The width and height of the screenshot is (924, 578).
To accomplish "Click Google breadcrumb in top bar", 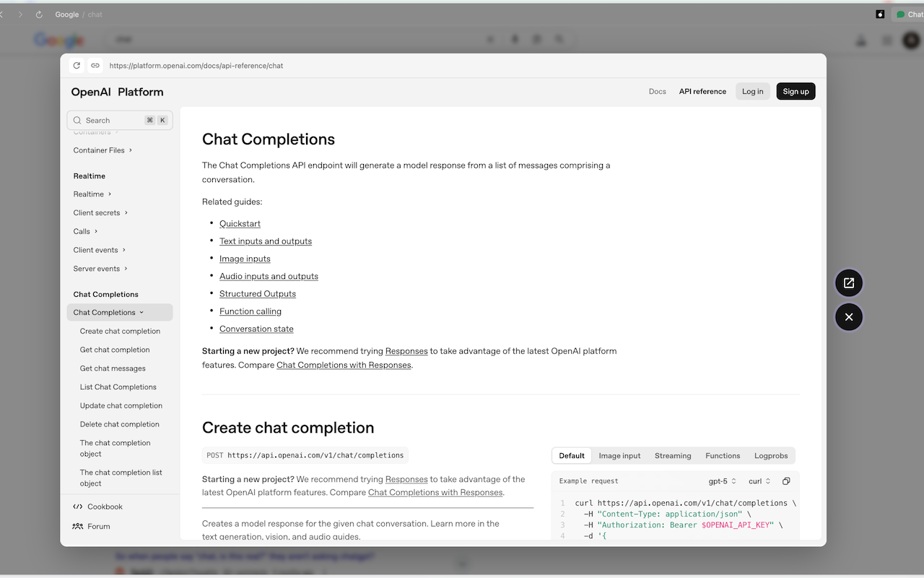I will [x=67, y=14].
